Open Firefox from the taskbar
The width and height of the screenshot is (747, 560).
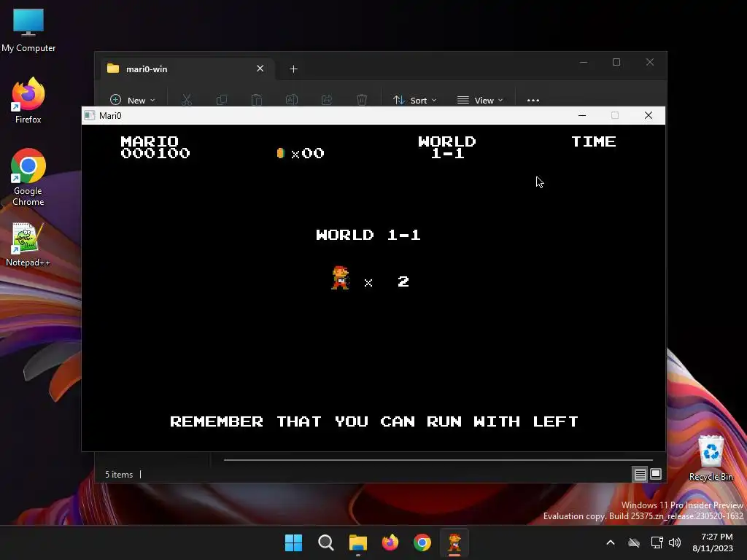pos(390,542)
